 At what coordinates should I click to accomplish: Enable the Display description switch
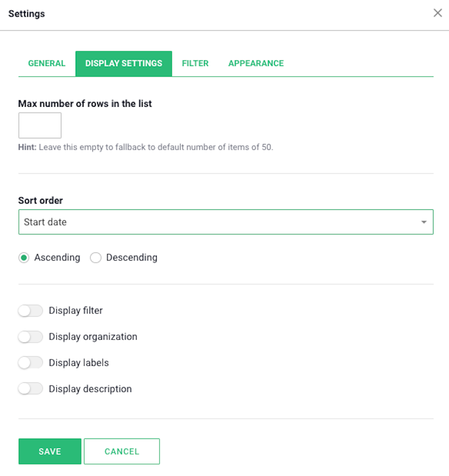[30, 389]
